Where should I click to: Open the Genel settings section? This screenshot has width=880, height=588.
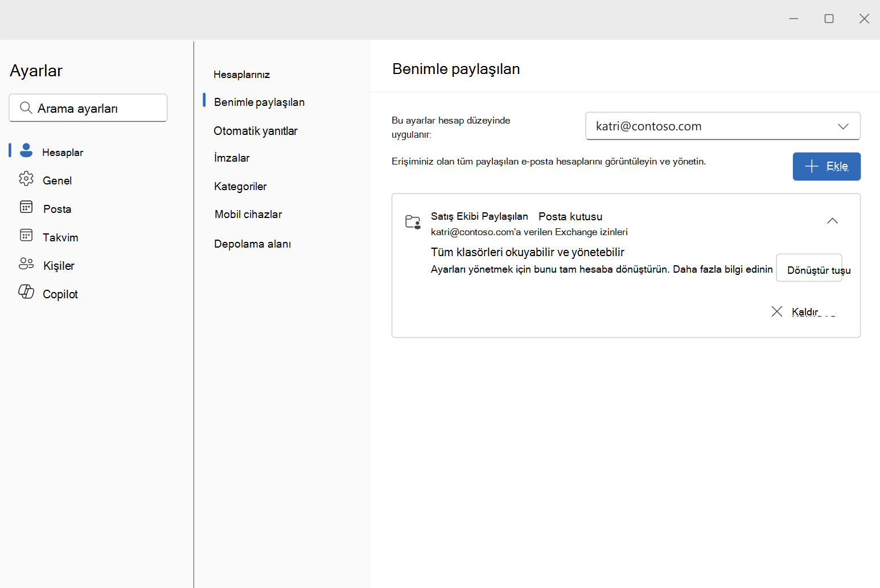click(x=57, y=180)
